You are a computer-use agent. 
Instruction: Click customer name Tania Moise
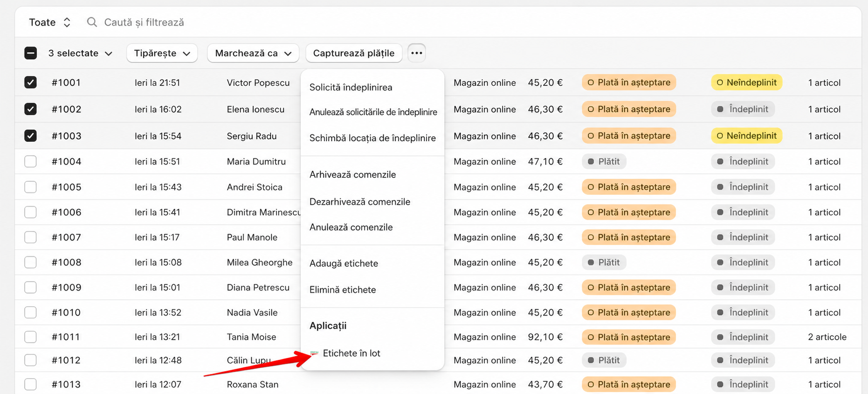pos(251,337)
